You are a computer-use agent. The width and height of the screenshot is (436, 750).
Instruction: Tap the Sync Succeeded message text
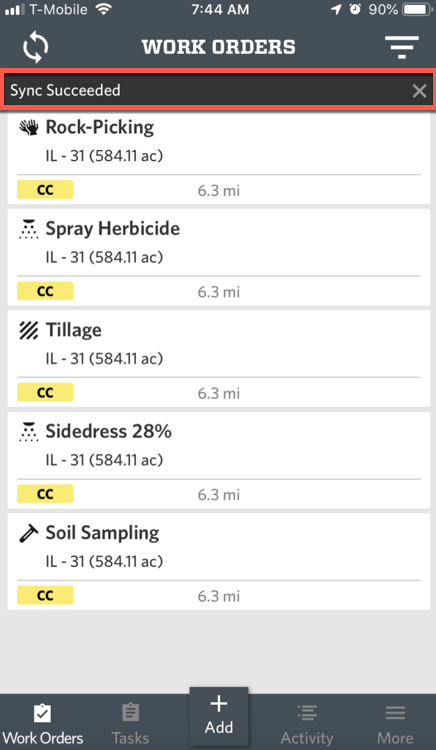click(65, 90)
